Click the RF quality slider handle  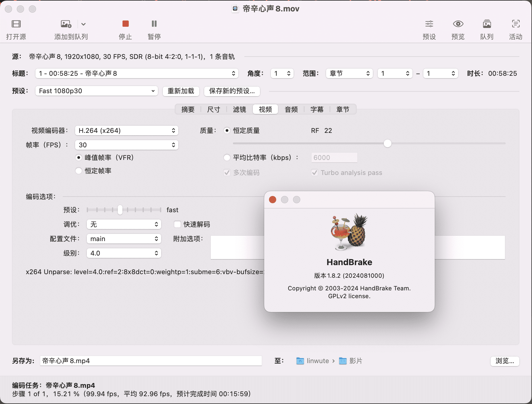(388, 143)
